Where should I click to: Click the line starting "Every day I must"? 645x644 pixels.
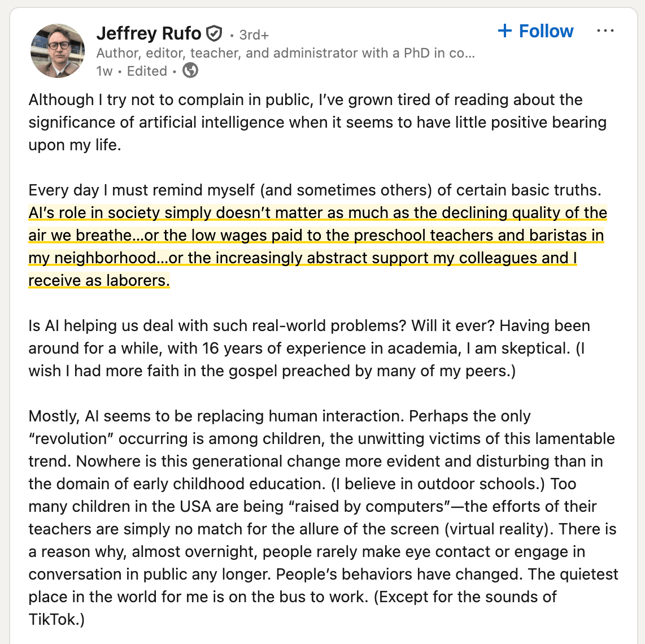pyautogui.click(x=315, y=190)
